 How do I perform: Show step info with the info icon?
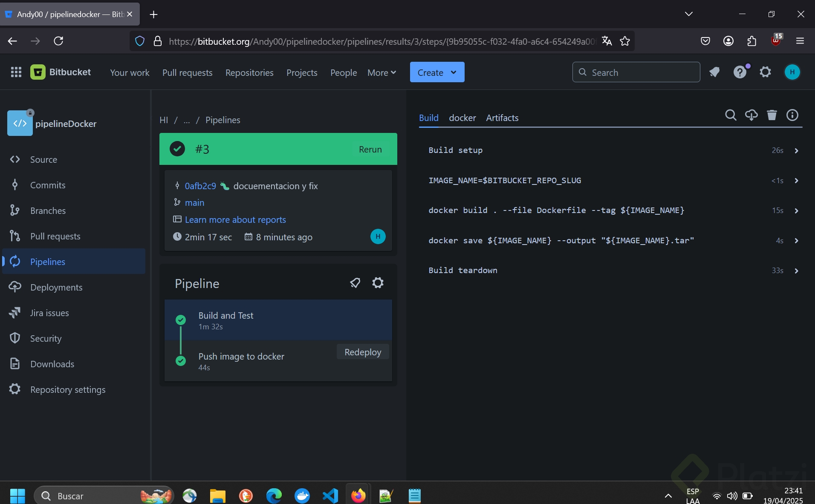[x=792, y=115]
